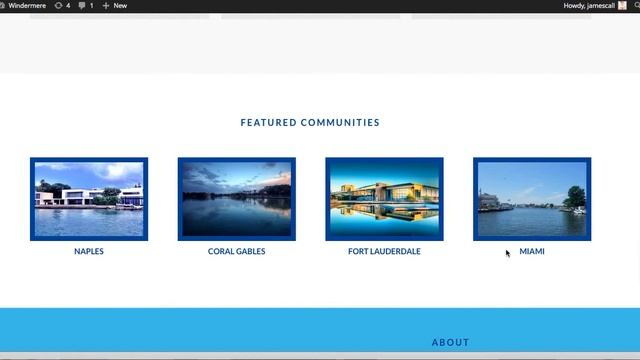The width and height of the screenshot is (640, 360).
Task: Click the user avatar in admin bar
Action: click(x=622, y=5)
